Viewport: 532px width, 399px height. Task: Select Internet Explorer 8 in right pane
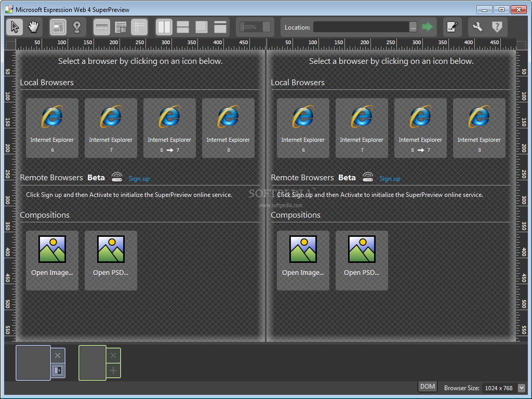tap(479, 128)
